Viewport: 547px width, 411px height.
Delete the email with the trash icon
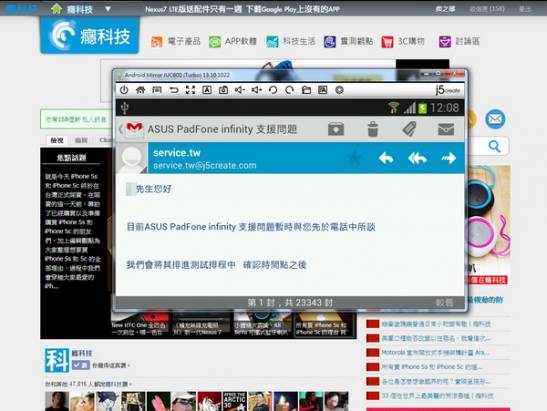[x=373, y=129]
